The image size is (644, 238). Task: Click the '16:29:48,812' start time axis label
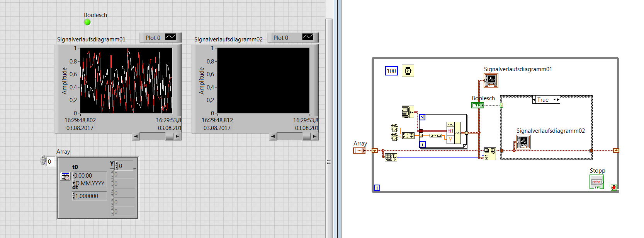tap(217, 120)
